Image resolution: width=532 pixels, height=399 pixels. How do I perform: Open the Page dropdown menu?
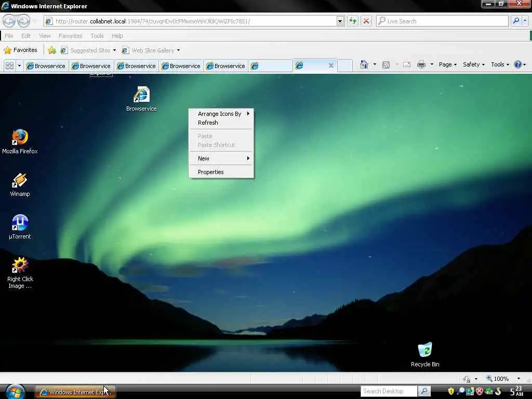[x=447, y=64]
